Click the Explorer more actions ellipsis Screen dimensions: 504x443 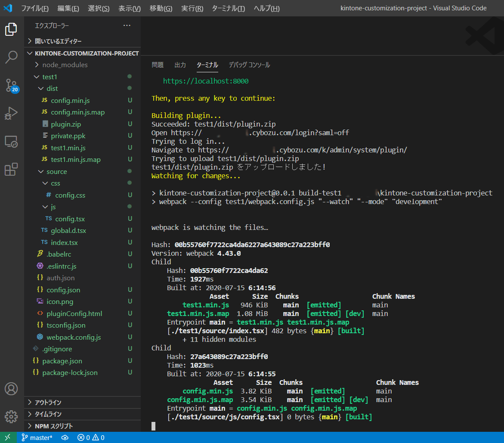click(127, 26)
